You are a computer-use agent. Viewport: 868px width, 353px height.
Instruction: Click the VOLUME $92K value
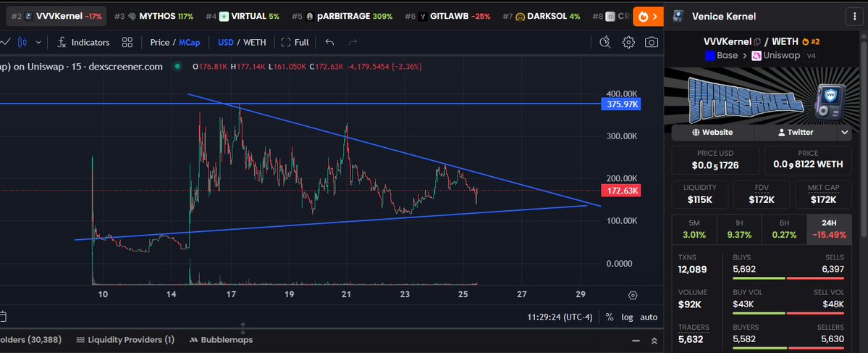690,304
